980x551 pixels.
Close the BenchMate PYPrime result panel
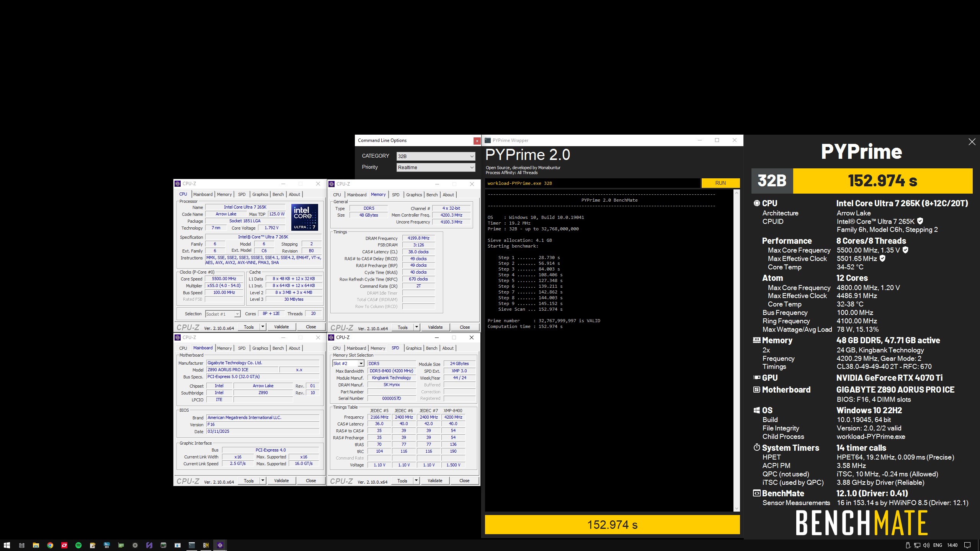972,142
